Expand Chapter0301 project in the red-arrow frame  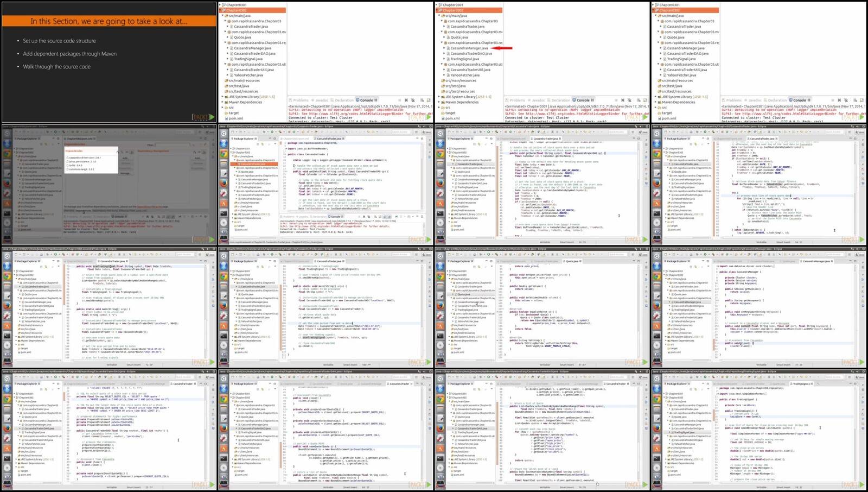click(436, 5)
